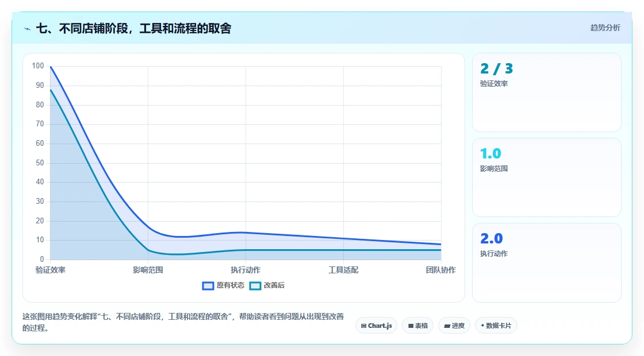Click the 执行动作 x-axis label

click(246, 270)
